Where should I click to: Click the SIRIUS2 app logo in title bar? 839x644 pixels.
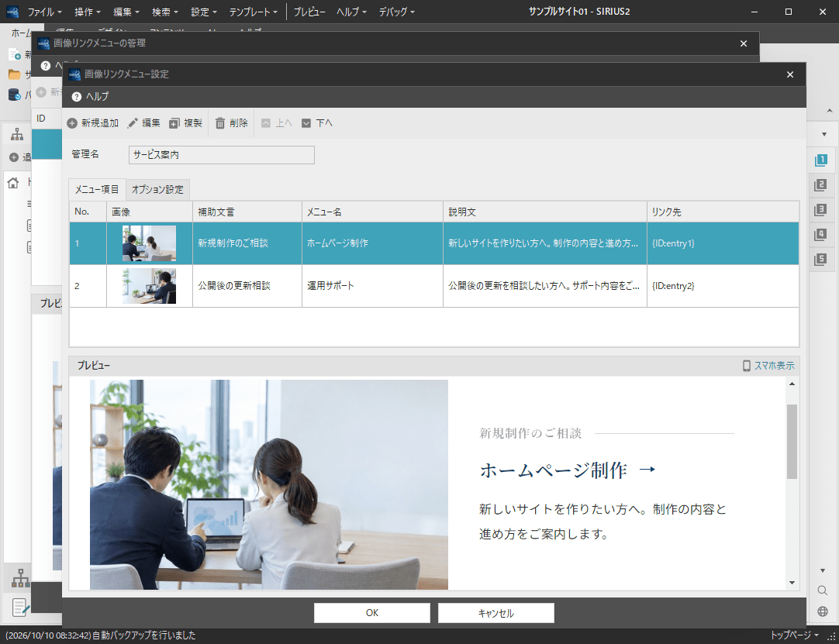click(x=12, y=12)
